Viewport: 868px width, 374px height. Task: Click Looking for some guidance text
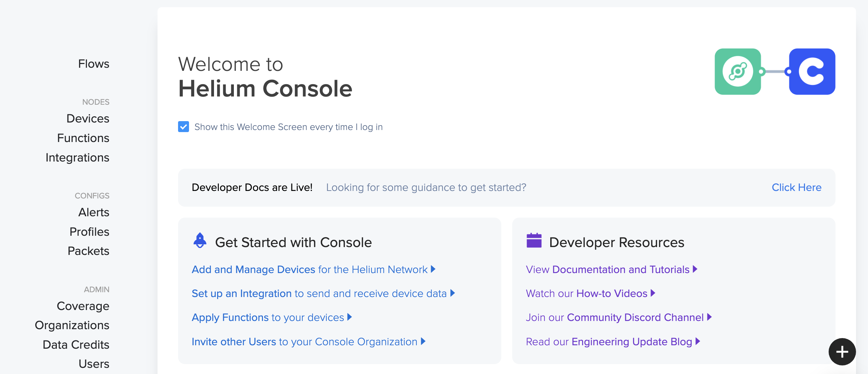[426, 188]
